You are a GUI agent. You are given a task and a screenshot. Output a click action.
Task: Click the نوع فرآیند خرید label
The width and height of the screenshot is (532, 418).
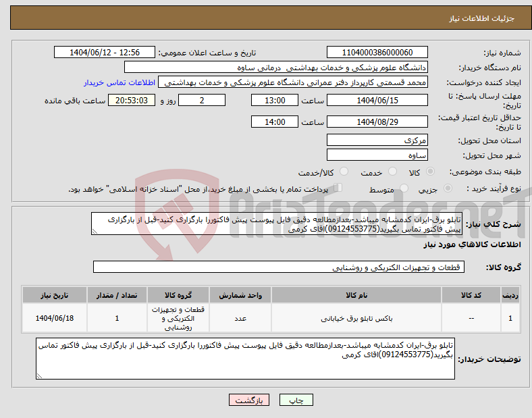click(494, 188)
